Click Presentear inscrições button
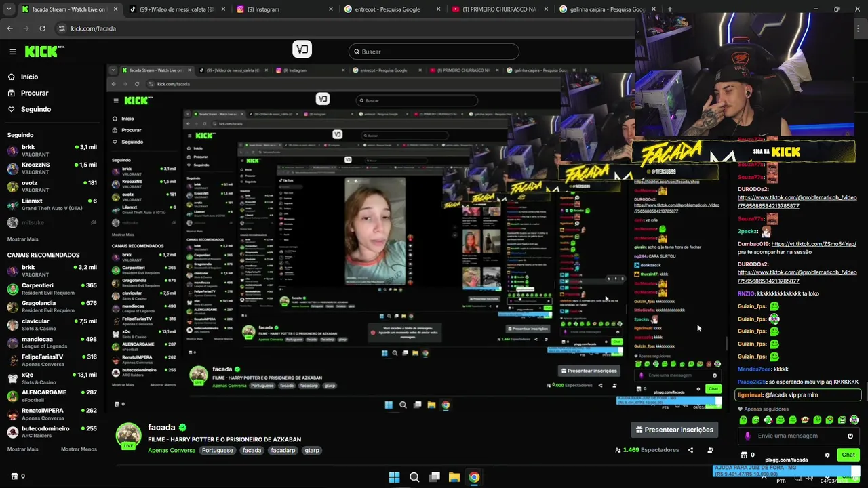This screenshot has height=488, width=868. click(x=675, y=430)
